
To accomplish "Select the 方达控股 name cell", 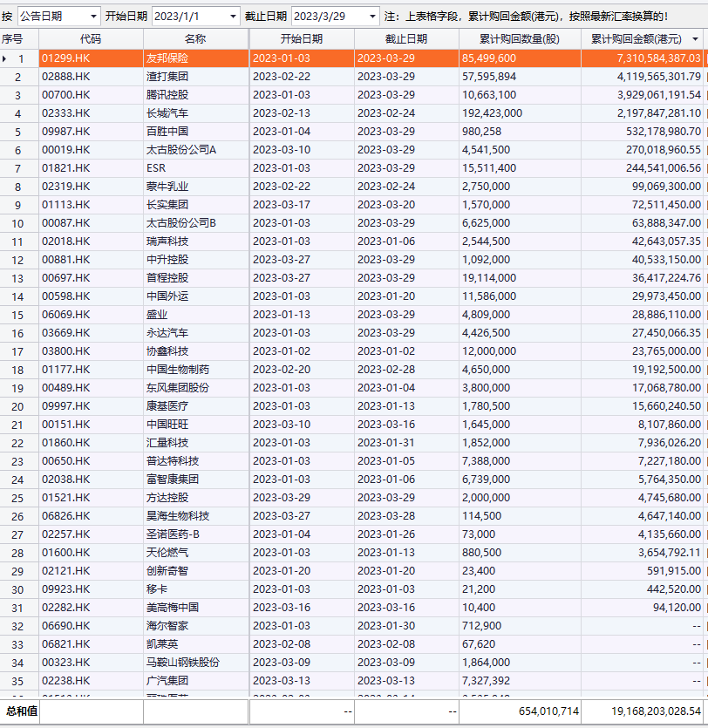I will [195, 498].
